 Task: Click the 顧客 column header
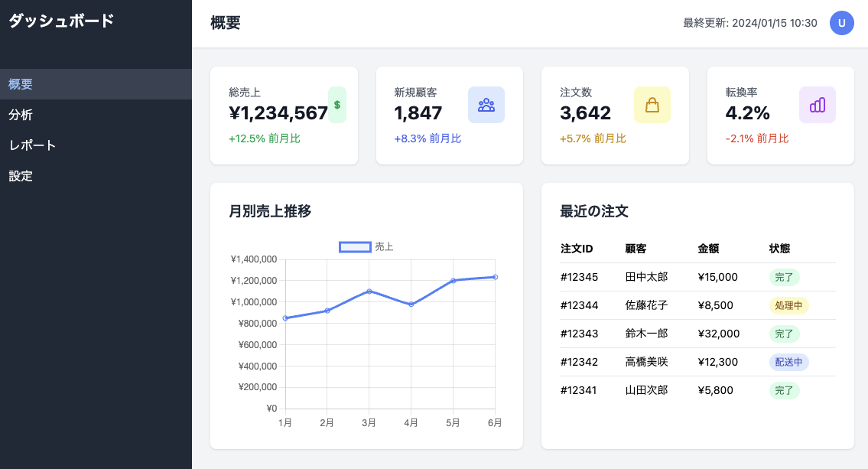point(636,249)
